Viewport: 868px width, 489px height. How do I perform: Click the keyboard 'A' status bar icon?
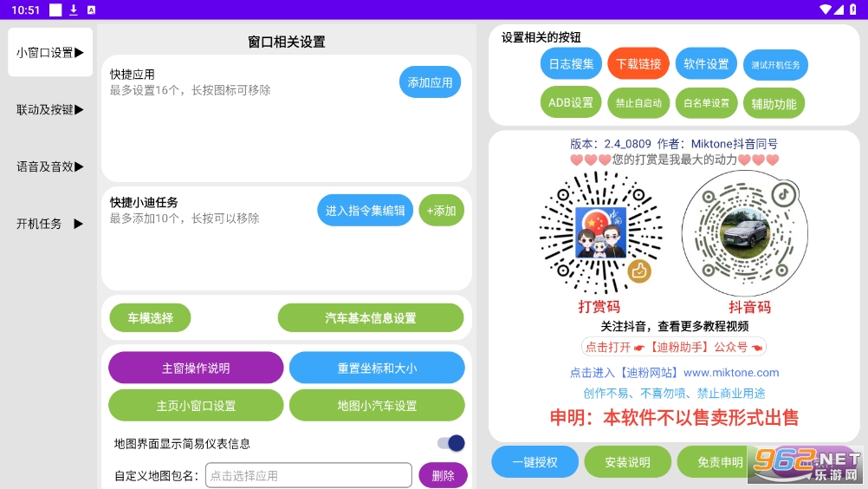click(91, 10)
